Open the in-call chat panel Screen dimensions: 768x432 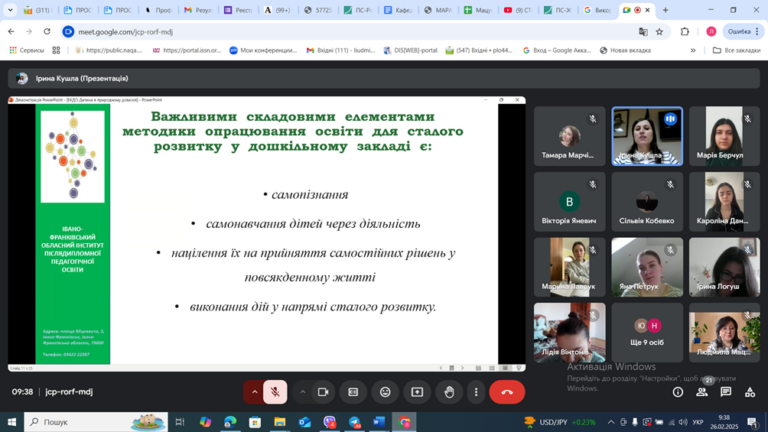click(x=726, y=392)
